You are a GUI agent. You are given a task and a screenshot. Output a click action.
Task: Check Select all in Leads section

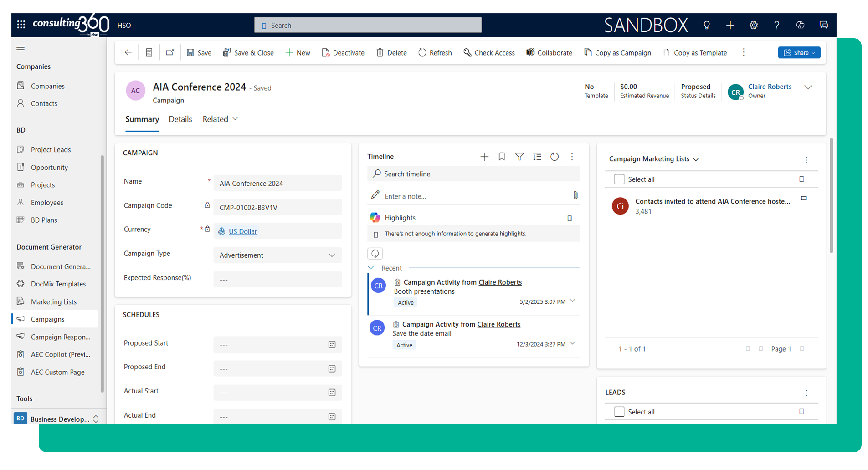[x=619, y=412]
